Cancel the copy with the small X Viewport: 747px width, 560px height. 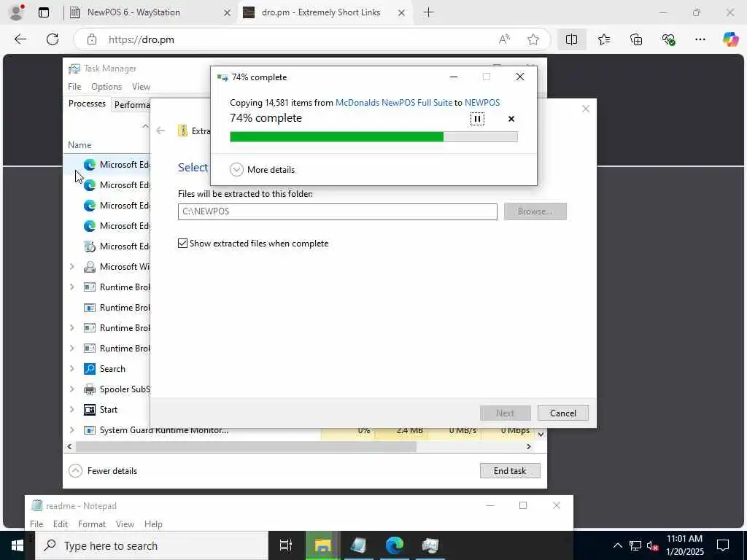[511, 119]
